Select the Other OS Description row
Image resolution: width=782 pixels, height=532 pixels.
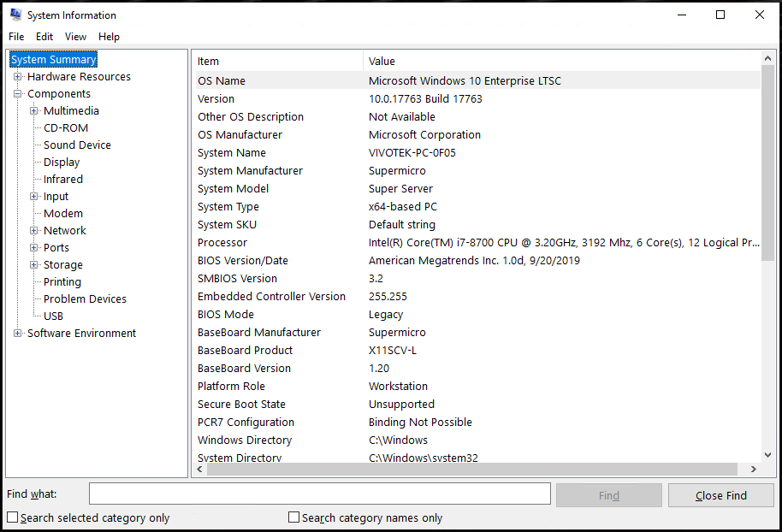477,116
